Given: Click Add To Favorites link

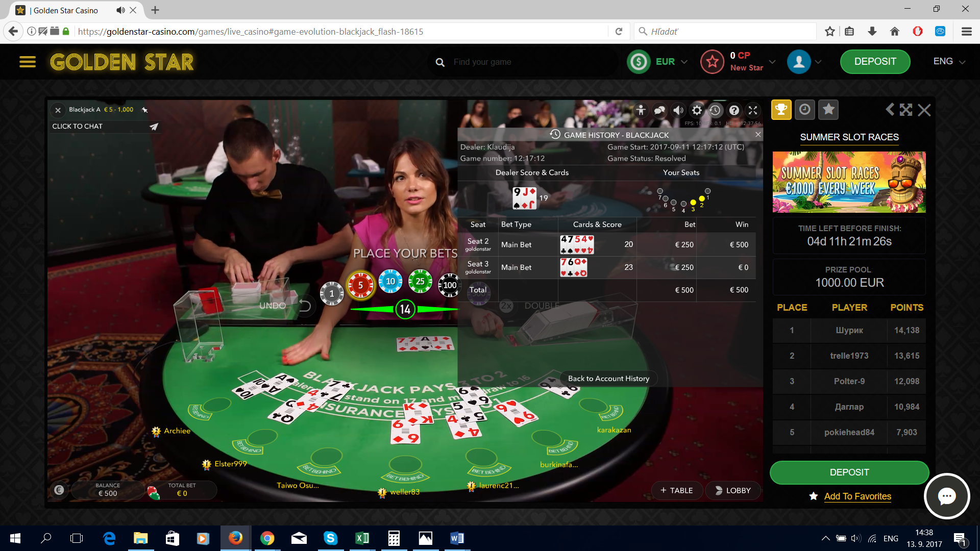Looking at the screenshot, I should click(857, 496).
